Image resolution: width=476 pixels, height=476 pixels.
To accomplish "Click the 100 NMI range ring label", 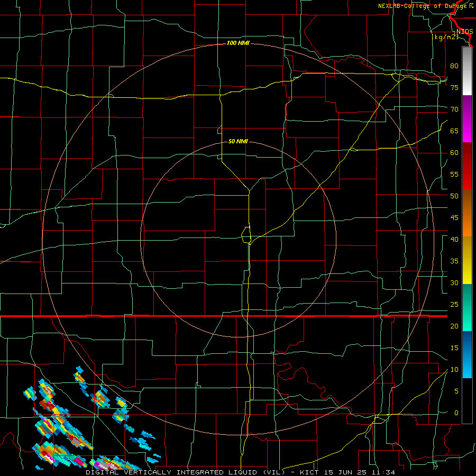I will pyautogui.click(x=238, y=43).
